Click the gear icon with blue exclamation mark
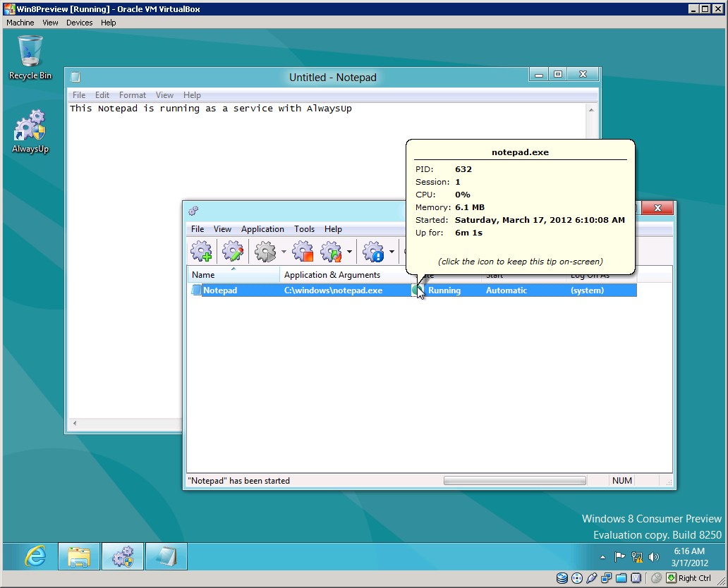The height and width of the screenshot is (588, 728). point(373,251)
